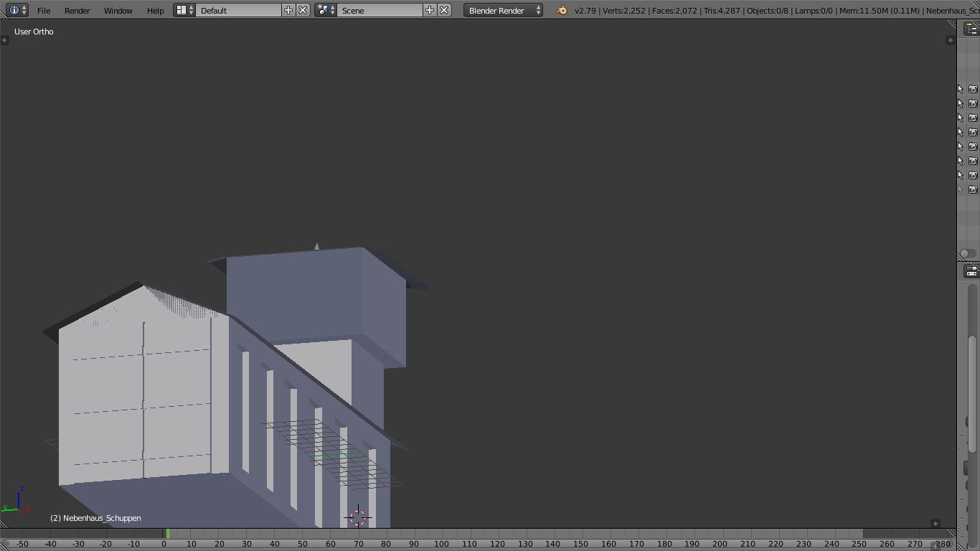Open the Outliner editor type icon
Viewport: 980px width, 551px height.
971,29
